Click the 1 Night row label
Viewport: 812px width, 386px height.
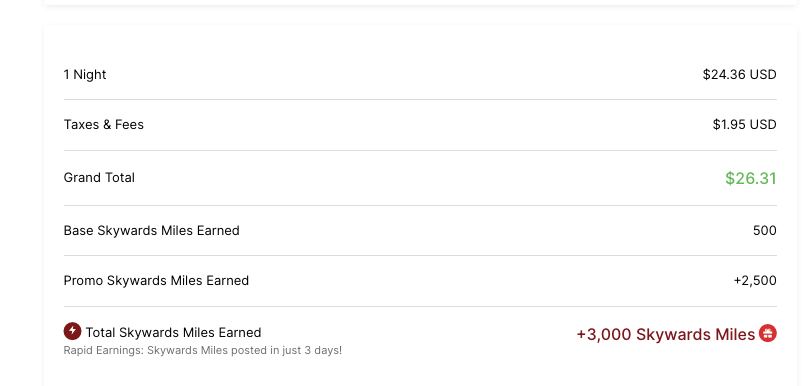(85, 75)
